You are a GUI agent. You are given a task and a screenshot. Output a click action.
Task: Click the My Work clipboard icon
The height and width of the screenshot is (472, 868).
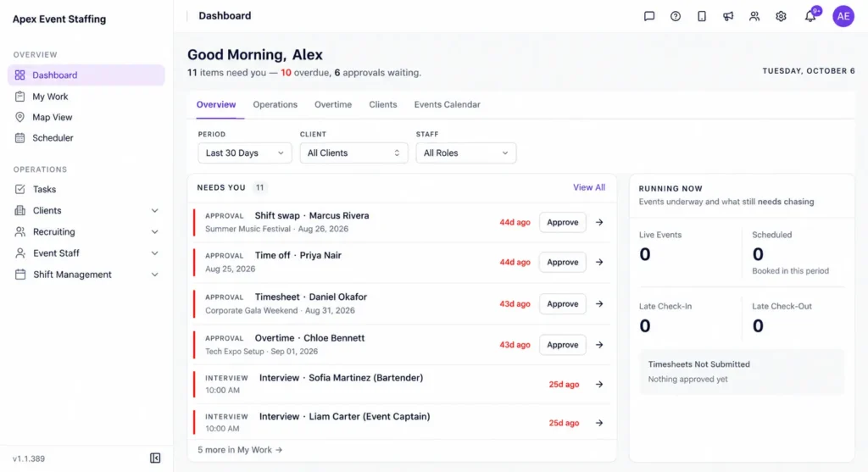click(20, 97)
